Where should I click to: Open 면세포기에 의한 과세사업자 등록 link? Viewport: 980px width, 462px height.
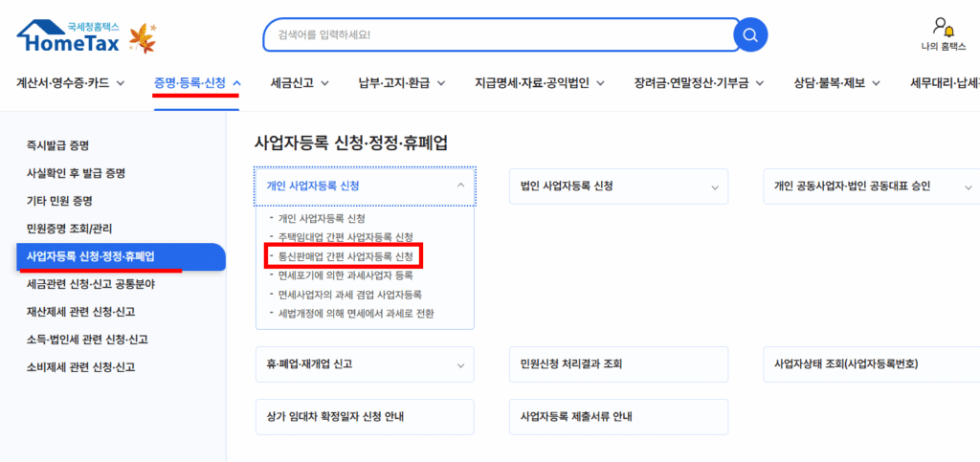tap(345, 275)
